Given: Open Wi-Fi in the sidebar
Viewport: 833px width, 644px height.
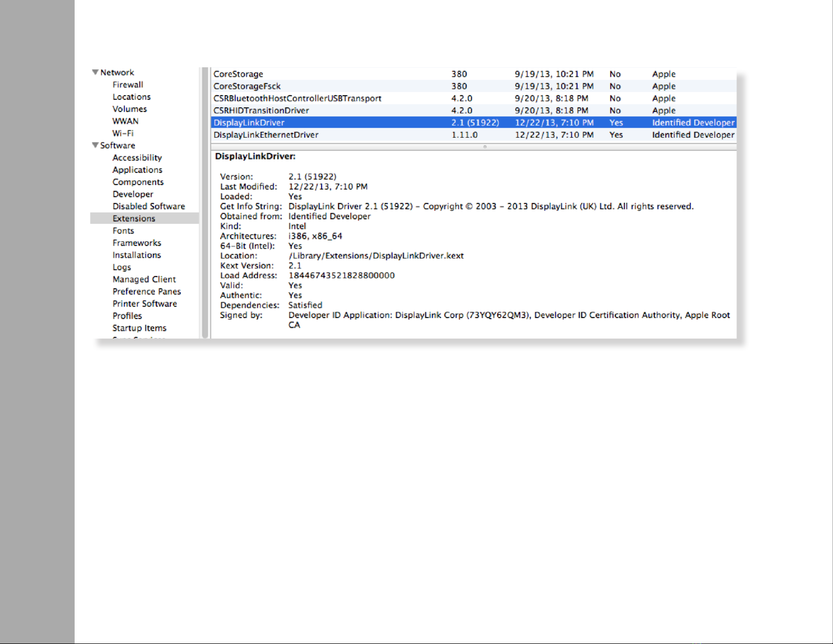Looking at the screenshot, I should point(123,133).
